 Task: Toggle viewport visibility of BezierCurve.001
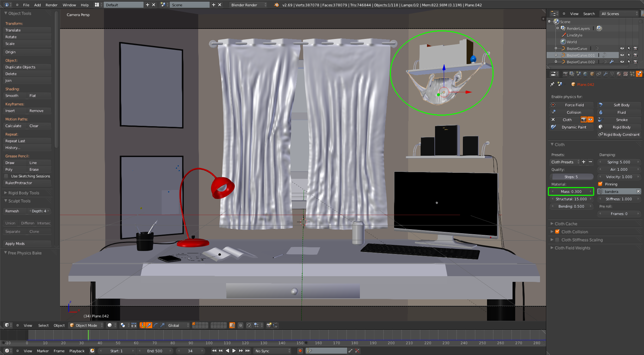pyautogui.click(x=622, y=55)
